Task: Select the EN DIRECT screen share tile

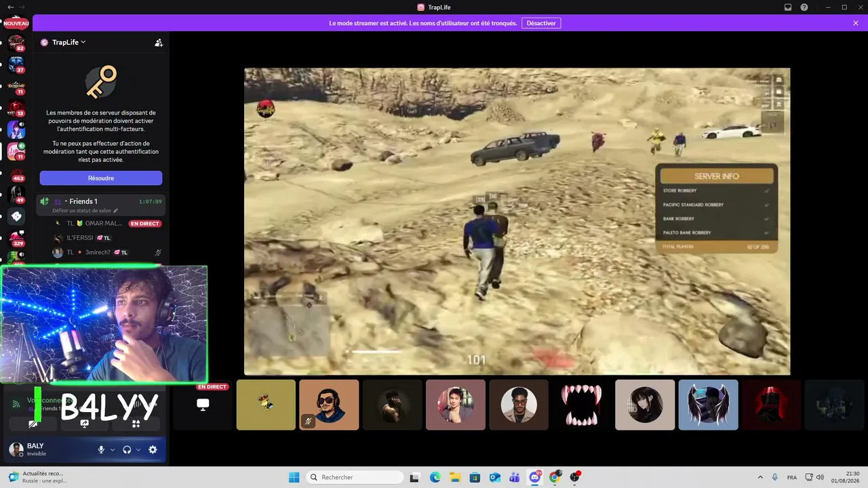Action: pos(202,405)
